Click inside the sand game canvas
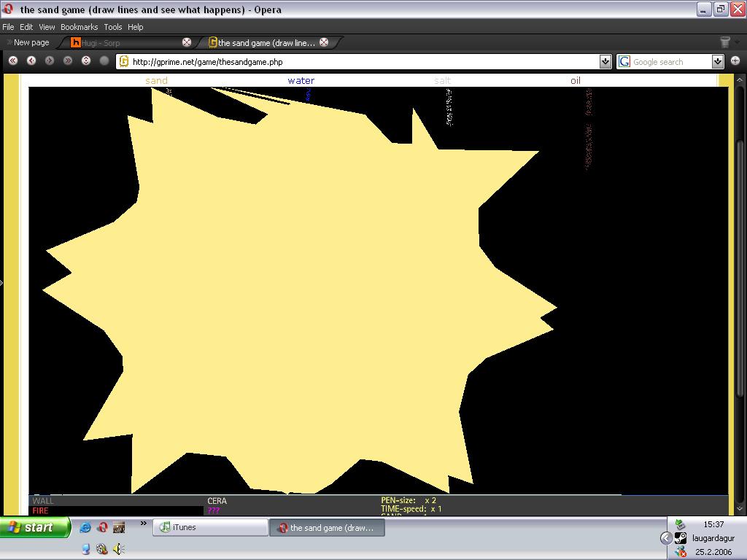 click(379, 290)
